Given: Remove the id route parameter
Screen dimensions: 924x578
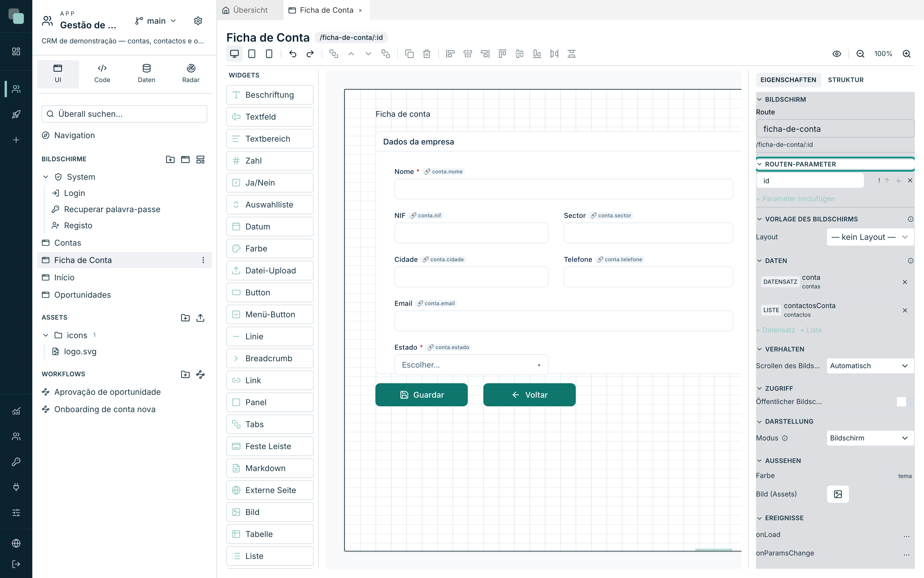Looking at the screenshot, I should 910,180.
